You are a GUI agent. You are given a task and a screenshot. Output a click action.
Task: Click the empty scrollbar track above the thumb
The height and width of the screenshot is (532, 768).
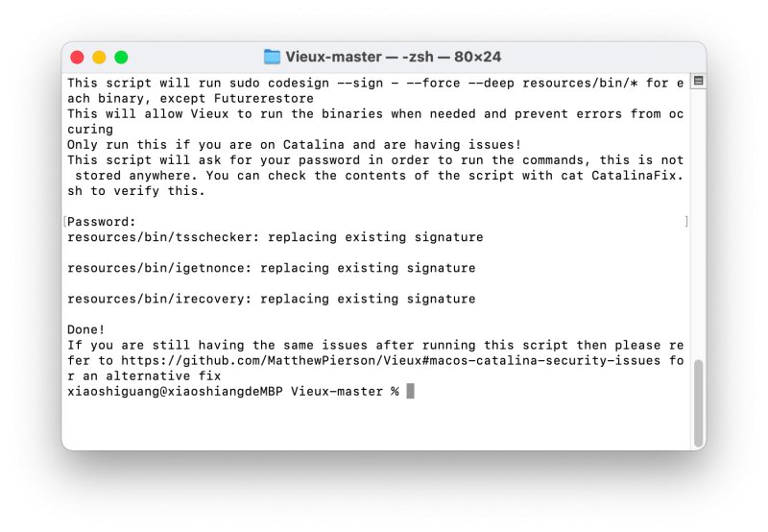click(x=699, y=223)
